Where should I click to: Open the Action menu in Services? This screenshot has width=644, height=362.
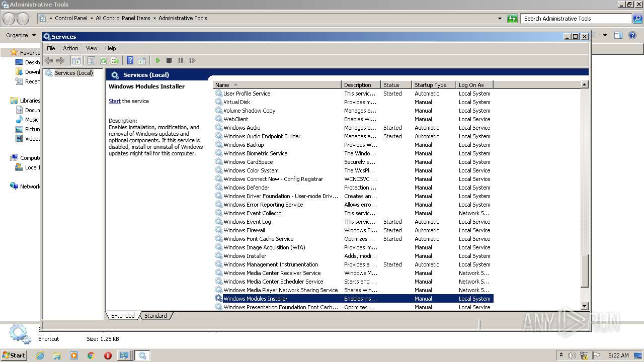(70, 48)
